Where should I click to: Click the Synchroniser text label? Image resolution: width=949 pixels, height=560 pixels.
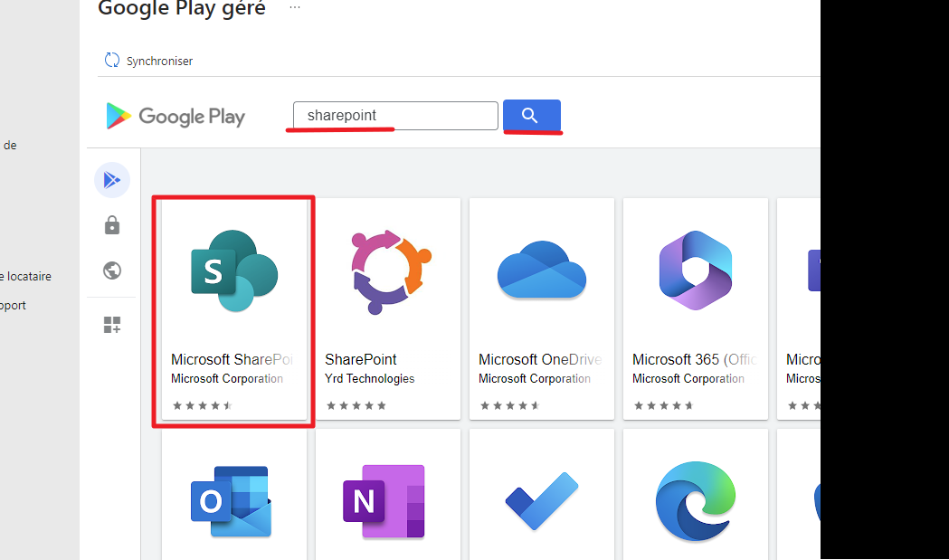tap(159, 62)
